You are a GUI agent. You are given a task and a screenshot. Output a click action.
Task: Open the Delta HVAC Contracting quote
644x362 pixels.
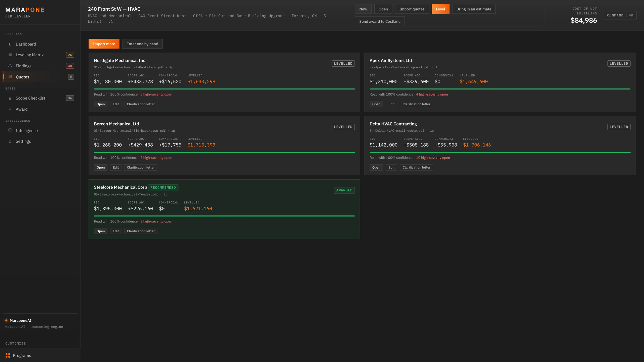[x=376, y=167]
